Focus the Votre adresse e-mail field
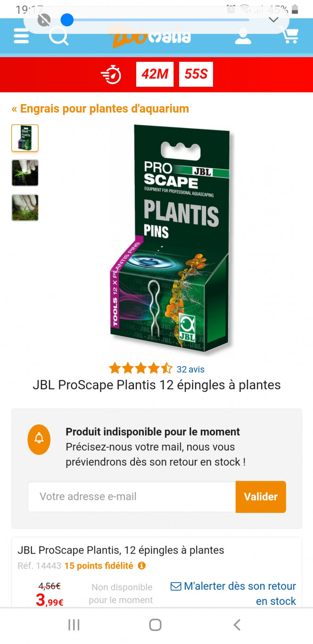 (x=132, y=496)
